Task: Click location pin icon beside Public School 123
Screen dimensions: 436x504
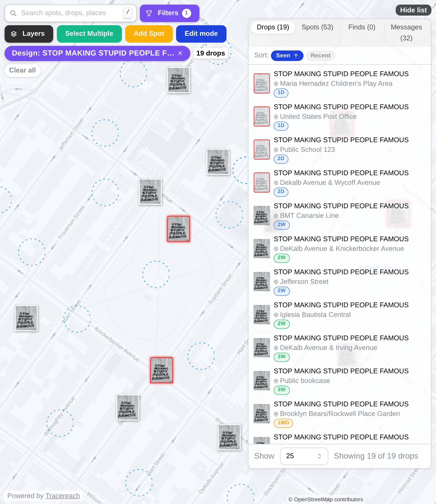Action: [x=276, y=150]
